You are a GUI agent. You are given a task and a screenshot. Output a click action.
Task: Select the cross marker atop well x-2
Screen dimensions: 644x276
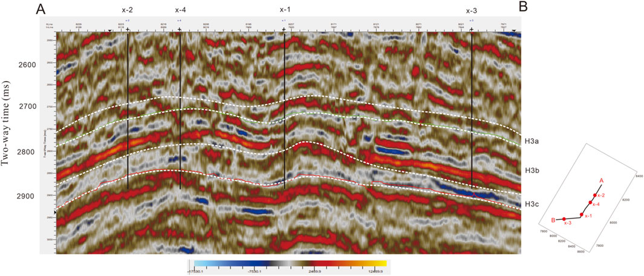coord(128,30)
